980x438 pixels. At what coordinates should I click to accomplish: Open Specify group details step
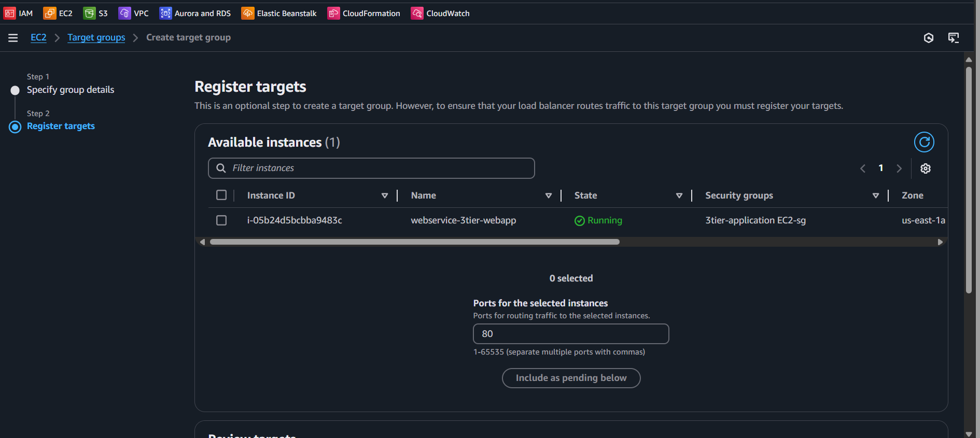(x=71, y=90)
